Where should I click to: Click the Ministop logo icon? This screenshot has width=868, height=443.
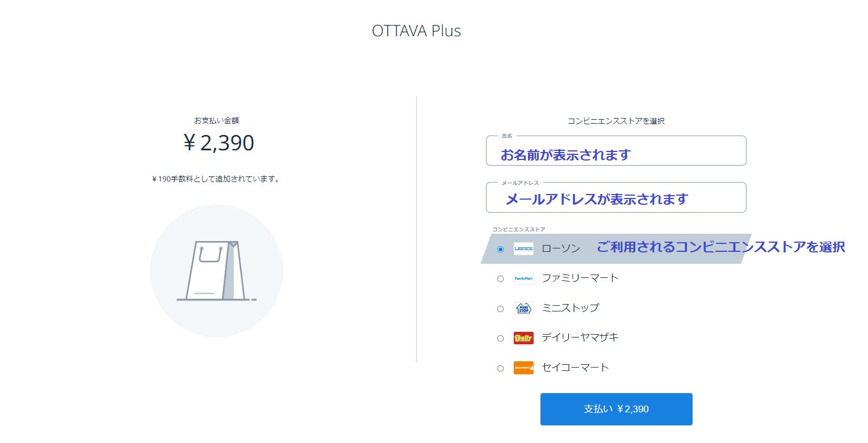click(x=523, y=309)
